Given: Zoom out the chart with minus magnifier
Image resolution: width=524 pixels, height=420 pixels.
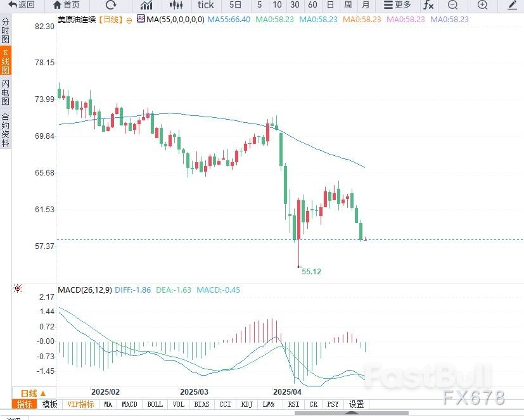Looking at the screenshot, I should click(x=452, y=5).
